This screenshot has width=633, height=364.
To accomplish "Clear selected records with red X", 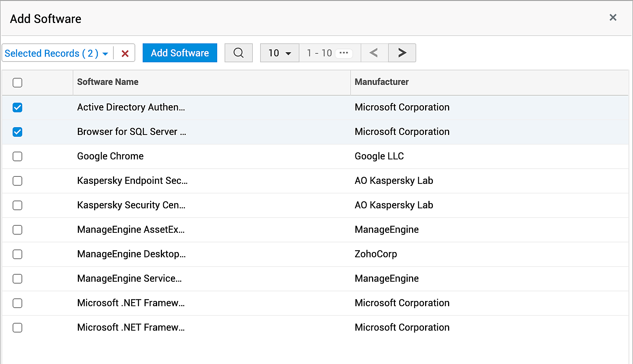I will (x=125, y=54).
